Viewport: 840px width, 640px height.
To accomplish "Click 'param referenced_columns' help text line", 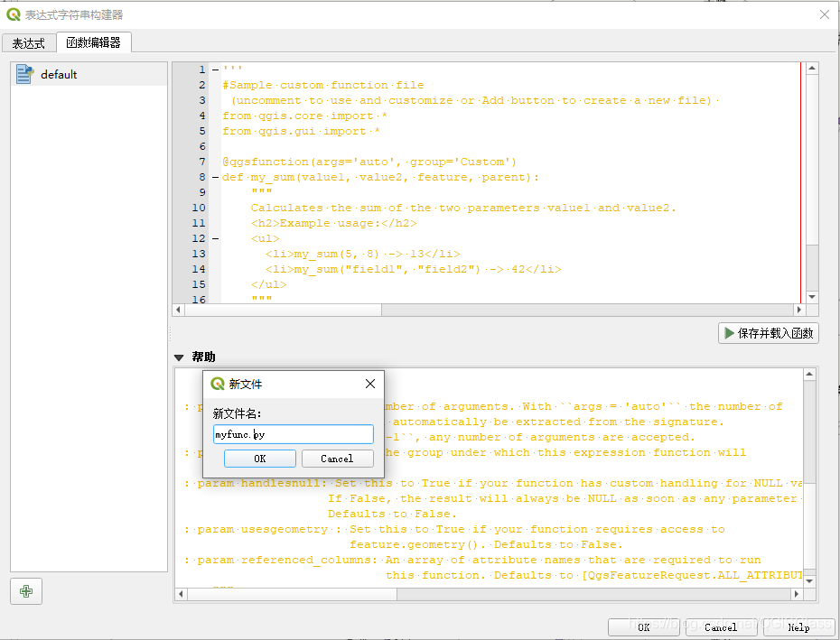I will [x=472, y=560].
